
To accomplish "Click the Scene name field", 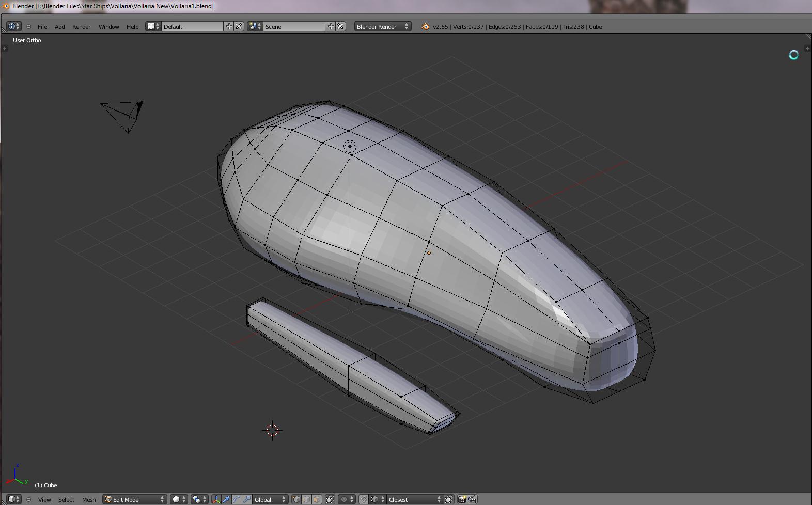I will 293,27.
